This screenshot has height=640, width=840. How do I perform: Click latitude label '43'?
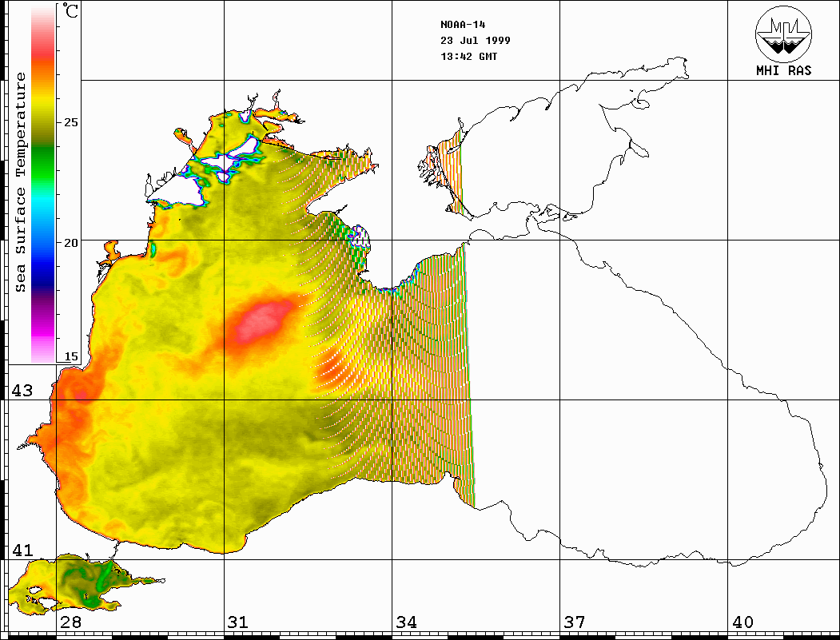click(22, 391)
